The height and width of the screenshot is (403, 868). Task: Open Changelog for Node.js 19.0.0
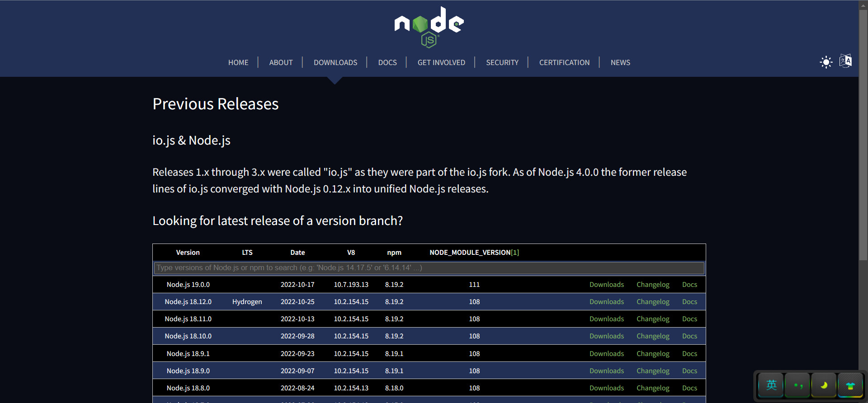pyautogui.click(x=653, y=285)
